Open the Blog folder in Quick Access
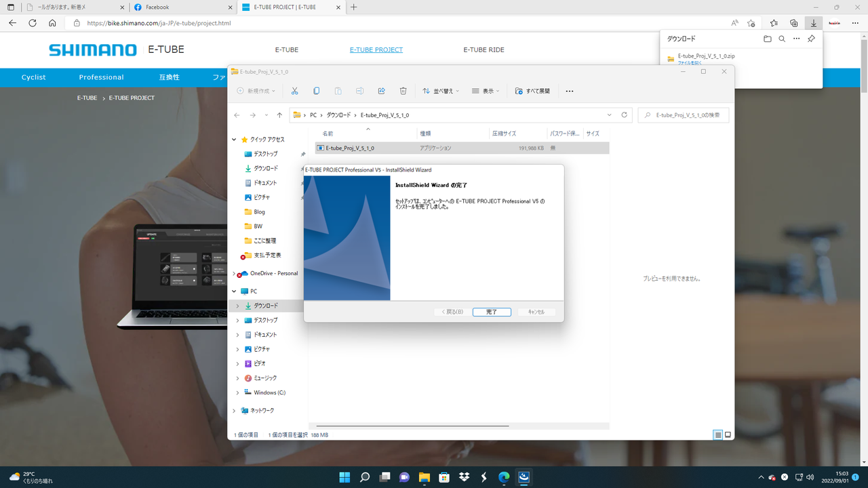 [x=259, y=212]
